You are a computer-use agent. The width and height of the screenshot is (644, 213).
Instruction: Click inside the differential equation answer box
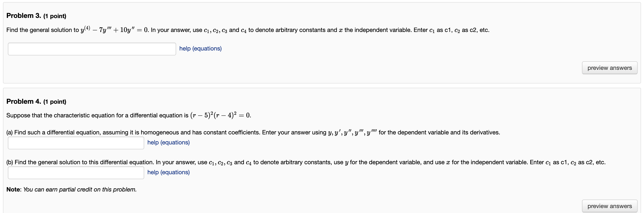point(76,143)
